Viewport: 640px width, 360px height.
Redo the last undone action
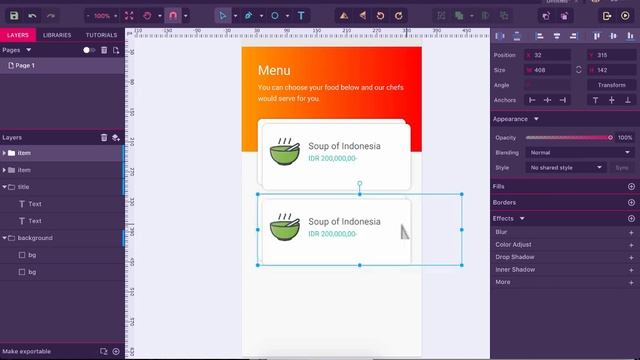[51, 16]
